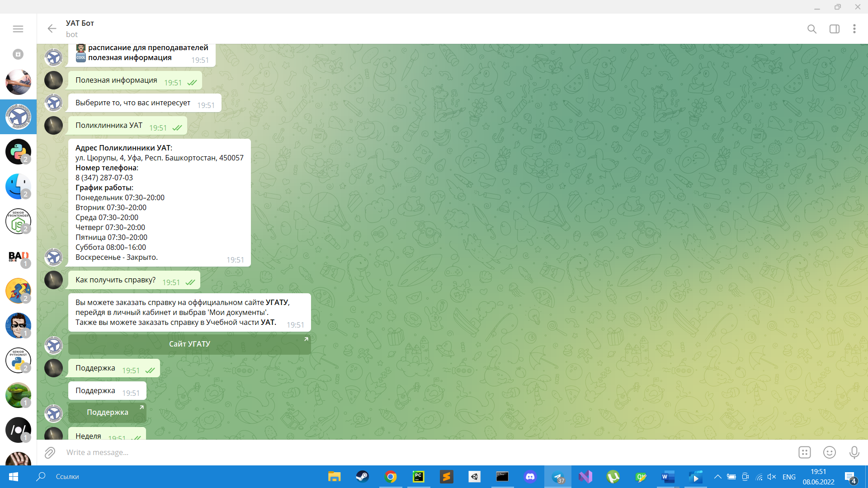Image resolution: width=868 pixels, height=488 pixels.
Task: Open Google Chrome from the taskbar
Action: [x=391, y=477]
